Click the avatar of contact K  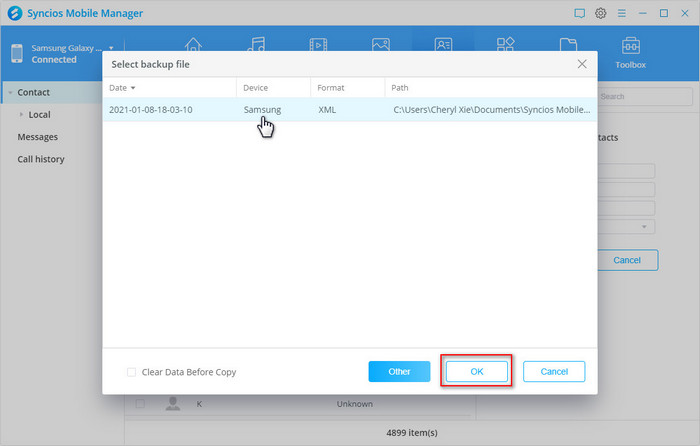[x=173, y=404]
